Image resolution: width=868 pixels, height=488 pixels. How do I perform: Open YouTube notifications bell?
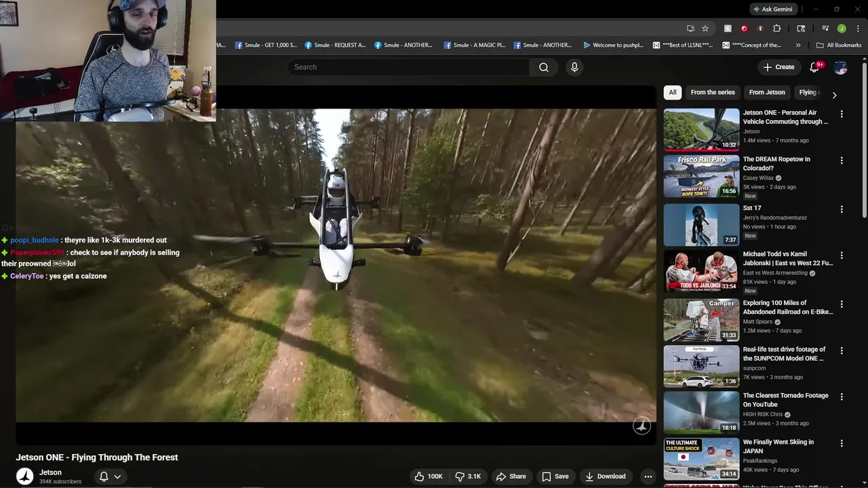(815, 67)
